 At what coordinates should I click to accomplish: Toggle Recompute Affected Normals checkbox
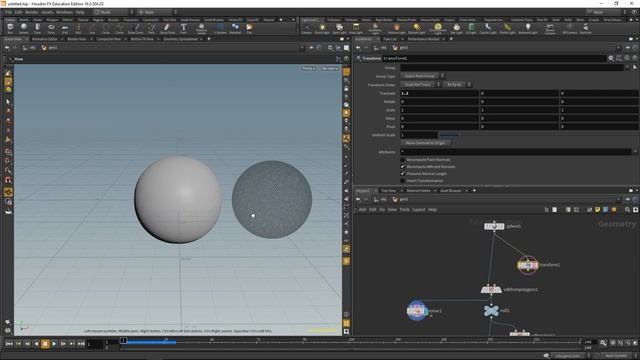402,167
